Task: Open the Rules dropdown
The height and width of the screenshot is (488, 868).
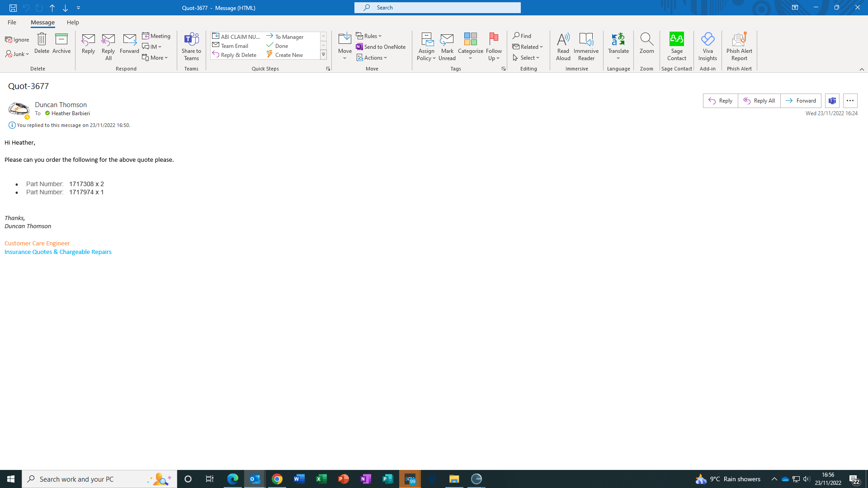Action: pyautogui.click(x=369, y=36)
